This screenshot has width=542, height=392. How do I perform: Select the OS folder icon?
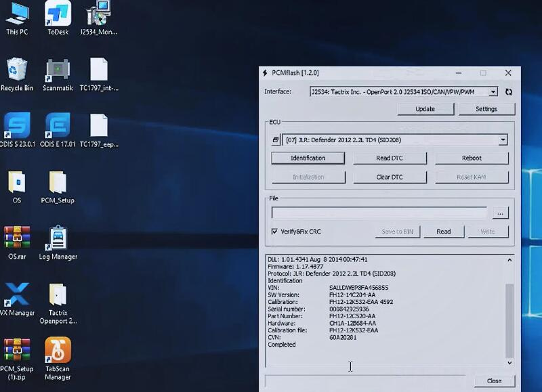16,186
